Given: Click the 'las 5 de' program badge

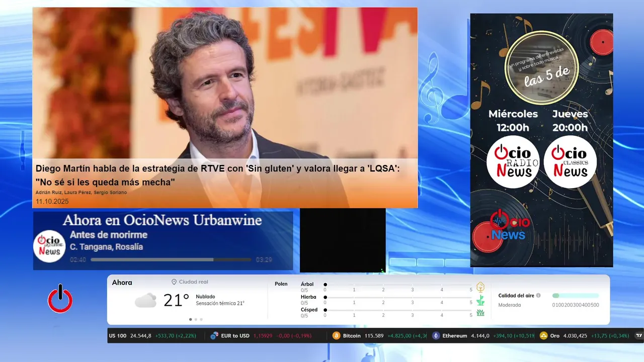Looking at the screenshot, I should (541, 68).
